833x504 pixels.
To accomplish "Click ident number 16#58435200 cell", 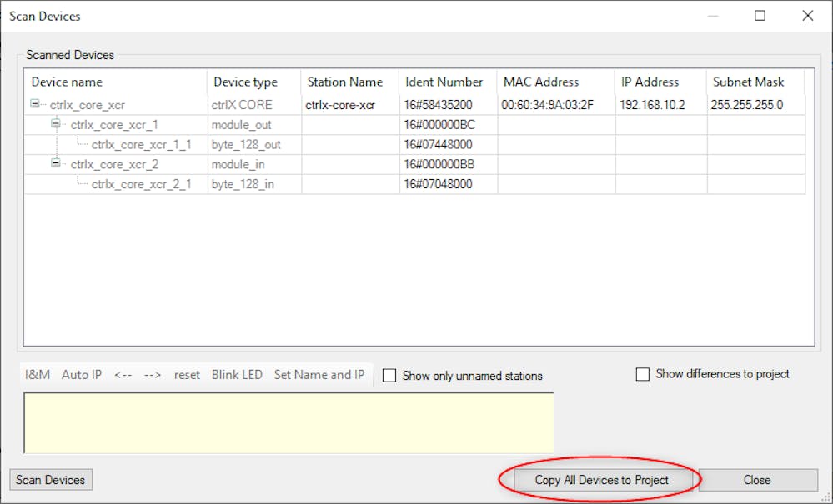I will tap(449, 105).
